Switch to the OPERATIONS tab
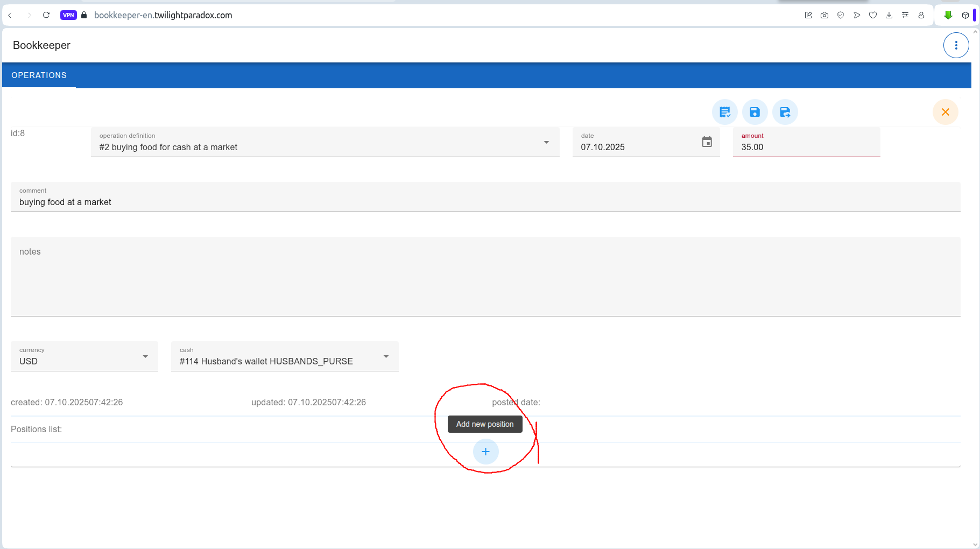 [x=39, y=75]
